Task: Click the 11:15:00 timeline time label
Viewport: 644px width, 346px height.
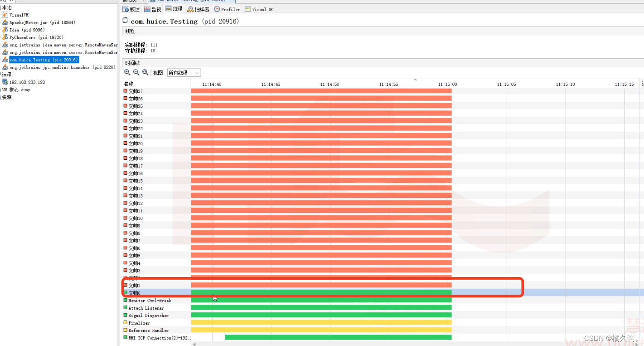Action: (x=447, y=84)
